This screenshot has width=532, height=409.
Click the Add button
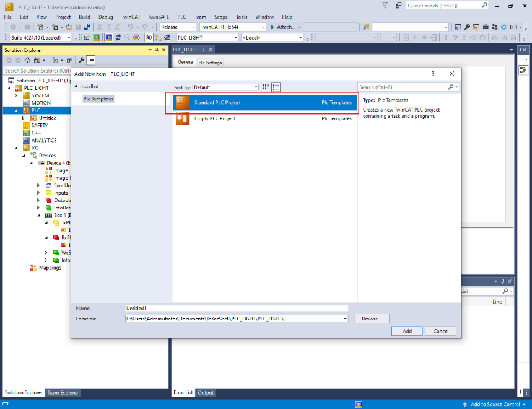pos(407,331)
